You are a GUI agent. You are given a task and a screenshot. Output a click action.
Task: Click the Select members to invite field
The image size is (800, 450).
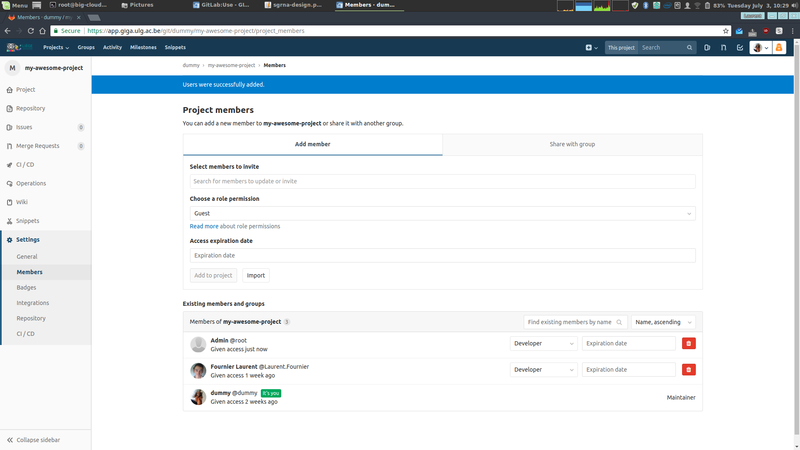[442, 181]
